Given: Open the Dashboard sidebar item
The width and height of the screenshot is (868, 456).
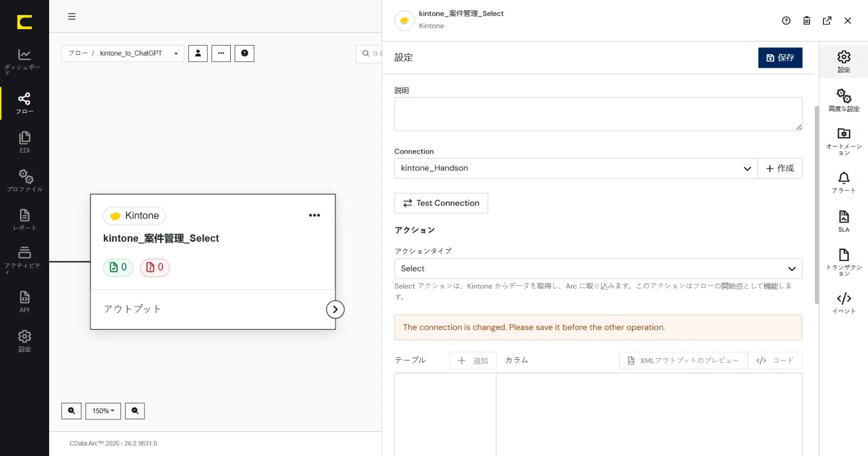Looking at the screenshot, I should [x=24, y=62].
